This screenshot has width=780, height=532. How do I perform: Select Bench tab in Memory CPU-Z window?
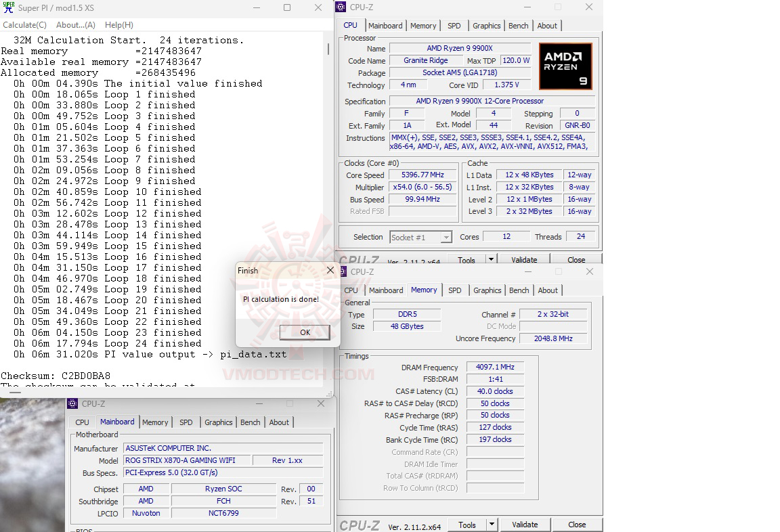519,290
